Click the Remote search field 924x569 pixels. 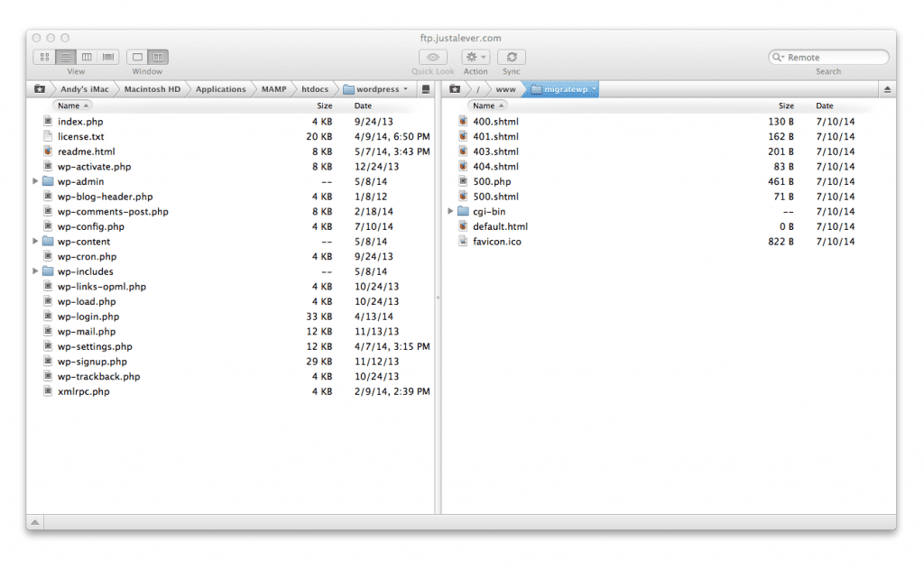828,56
